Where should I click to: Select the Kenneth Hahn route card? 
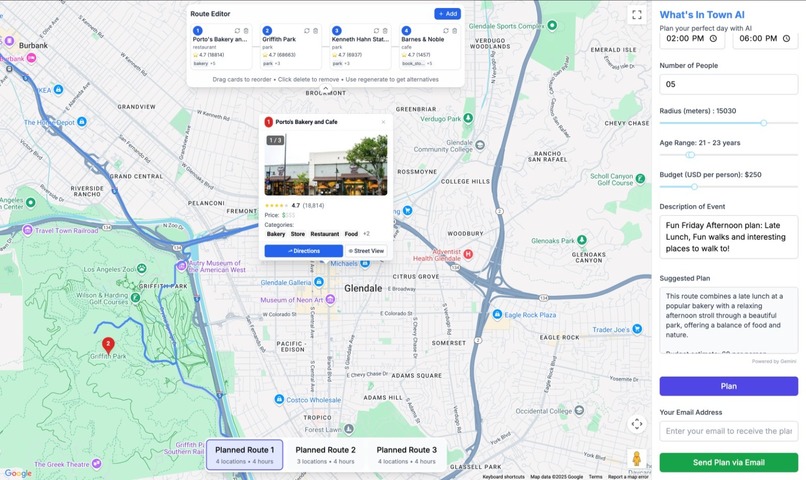pos(360,49)
